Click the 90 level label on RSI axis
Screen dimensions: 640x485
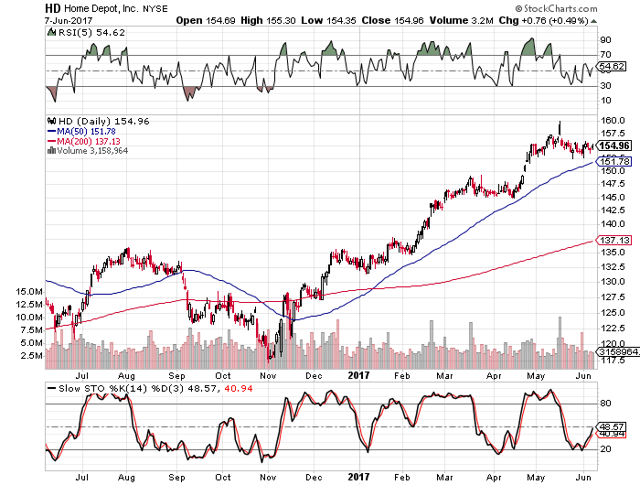(606, 40)
